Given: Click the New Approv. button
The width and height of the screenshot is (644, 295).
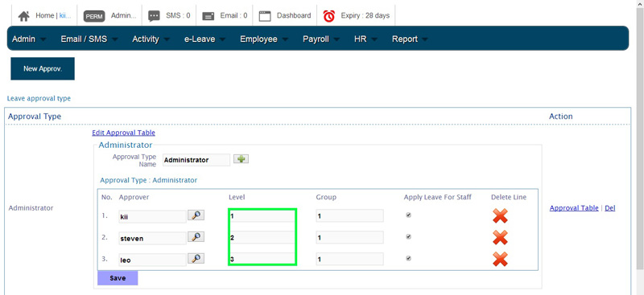Looking at the screenshot, I should [43, 68].
